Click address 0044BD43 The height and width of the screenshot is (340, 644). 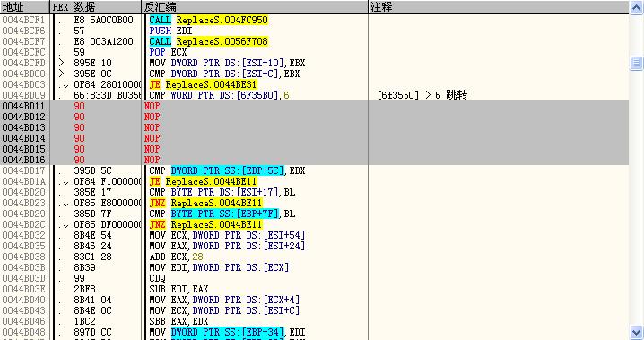23,310
